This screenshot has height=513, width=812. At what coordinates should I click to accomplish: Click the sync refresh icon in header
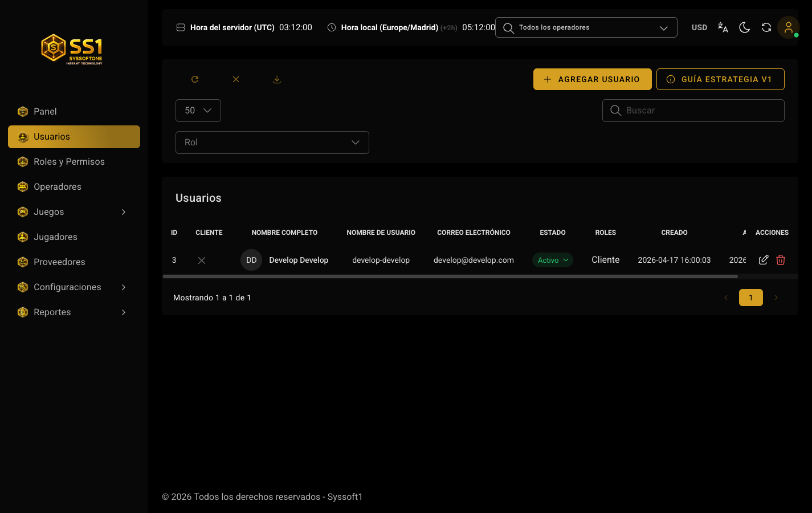click(x=766, y=27)
